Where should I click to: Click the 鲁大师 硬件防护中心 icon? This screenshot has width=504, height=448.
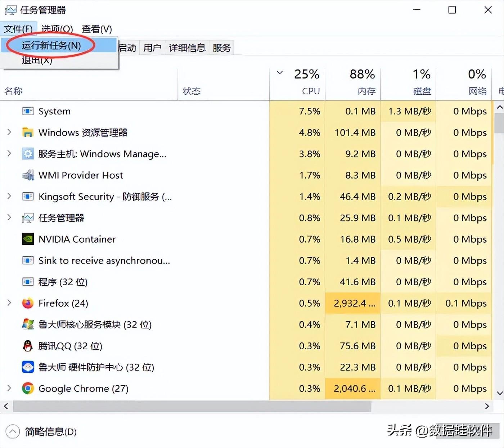28,367
